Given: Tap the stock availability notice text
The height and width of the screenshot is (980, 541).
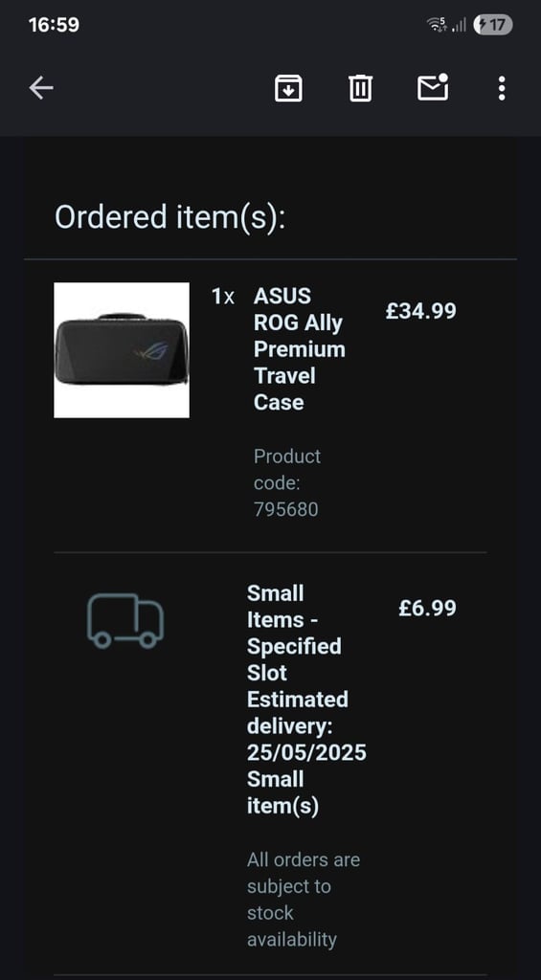Looking at the screenshot, I should 304,900.
